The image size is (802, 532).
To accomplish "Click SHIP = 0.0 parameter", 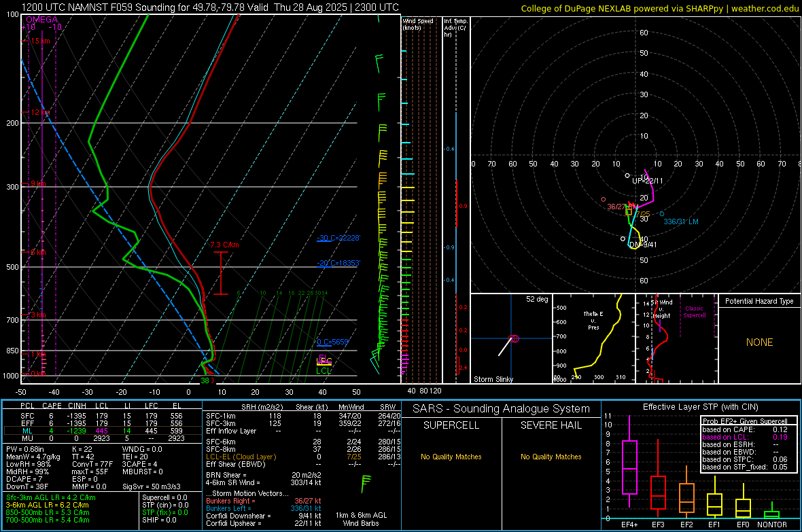I will [159, 520].
